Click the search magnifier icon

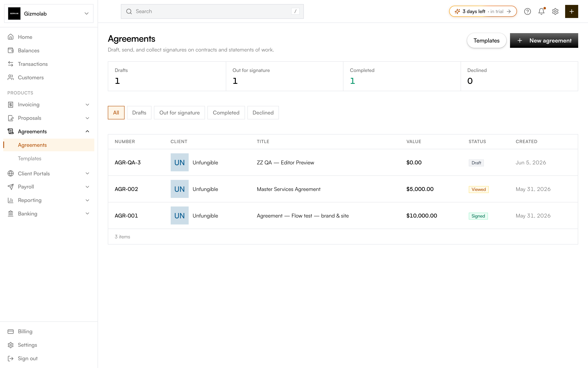[x=129, y=11]
